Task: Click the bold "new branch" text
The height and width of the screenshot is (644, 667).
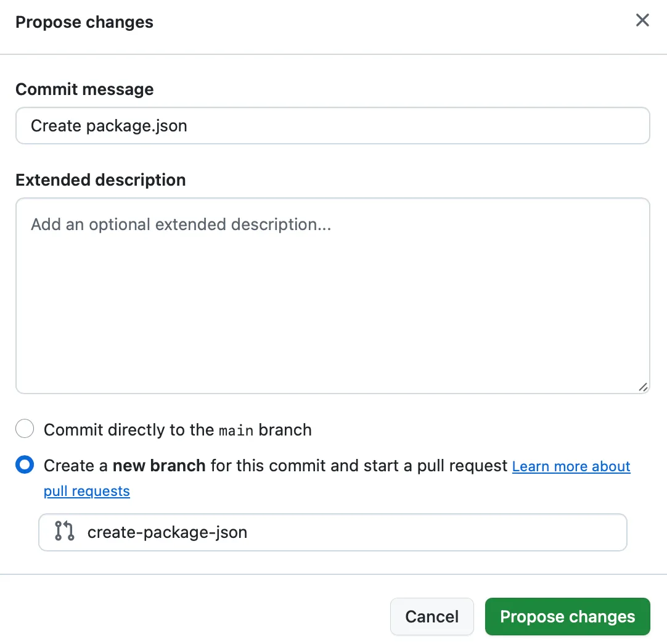Action: 158,465
